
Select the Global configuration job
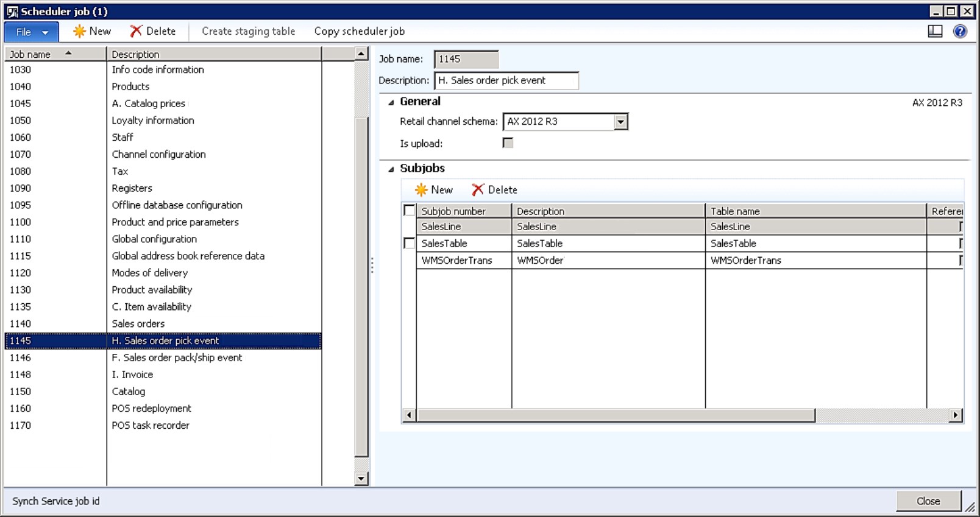[163, 239]
